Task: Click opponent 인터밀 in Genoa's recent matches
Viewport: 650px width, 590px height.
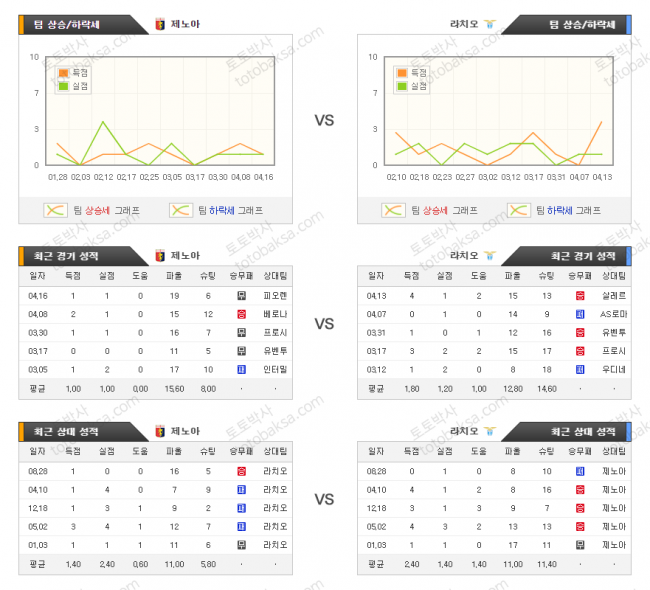Action: [x=275, y=369]
